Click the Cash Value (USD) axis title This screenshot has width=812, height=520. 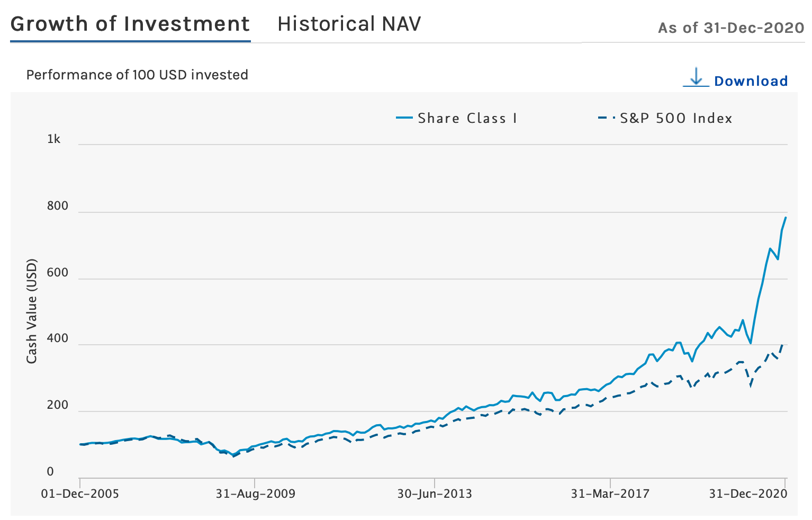click(32, 311)
